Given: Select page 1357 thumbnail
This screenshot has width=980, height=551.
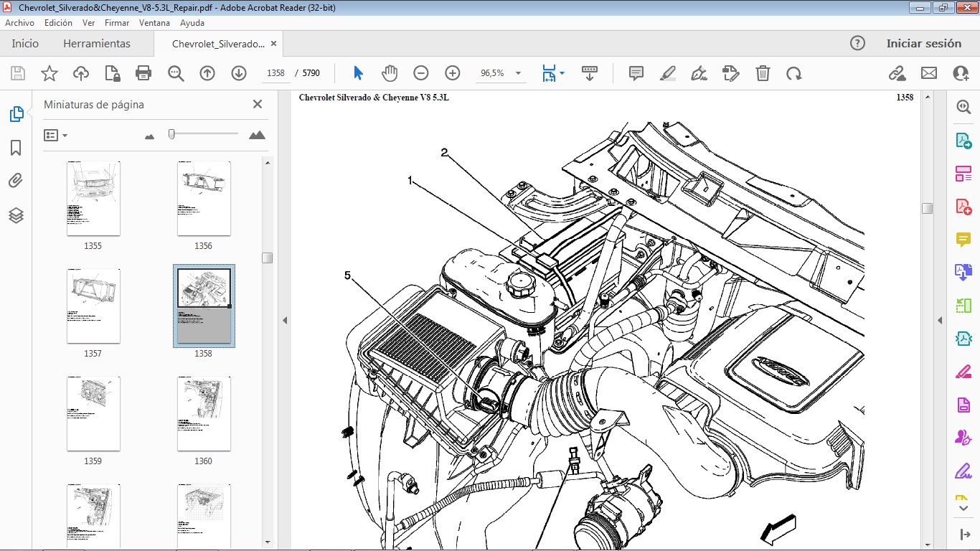Looking at the screenshot, I should point(93,306).
